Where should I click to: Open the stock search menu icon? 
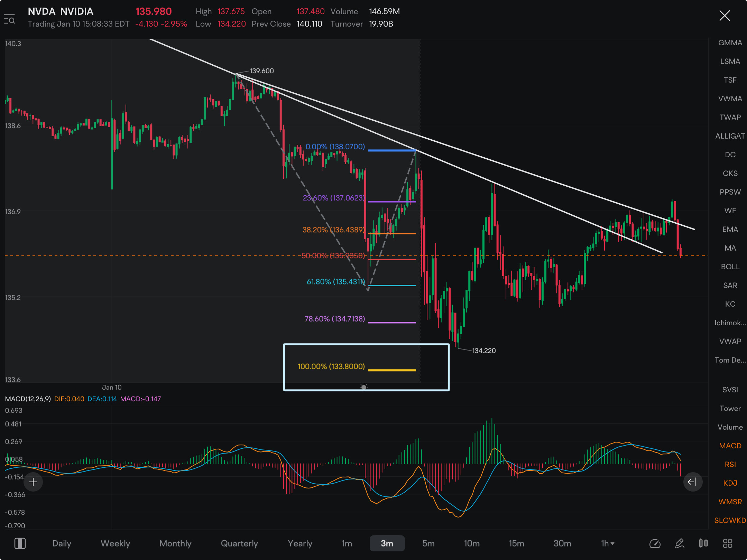[x=9, y=19]
